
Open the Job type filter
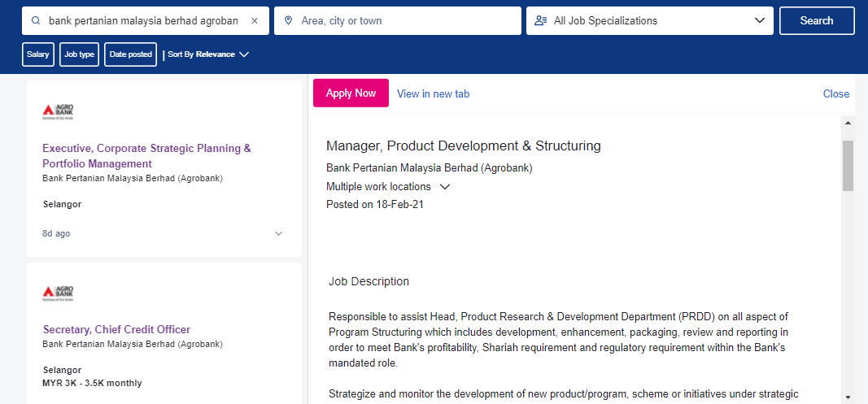point(79,54)
